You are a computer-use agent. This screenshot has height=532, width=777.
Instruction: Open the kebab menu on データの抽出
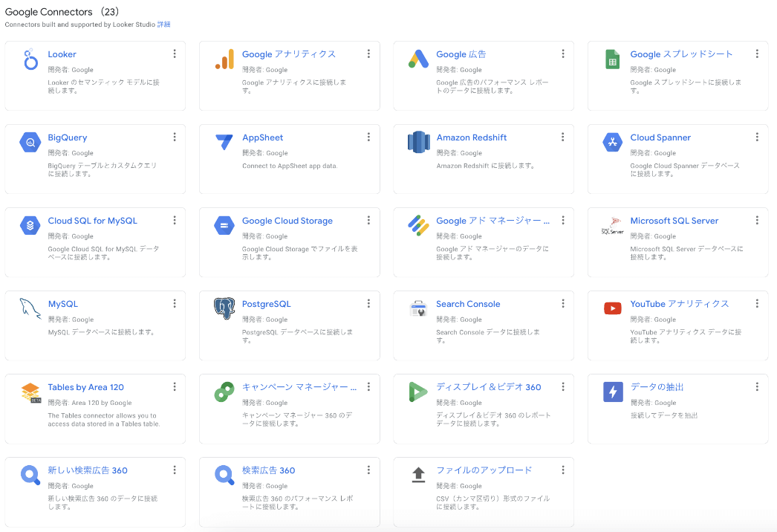click(757, 386)
